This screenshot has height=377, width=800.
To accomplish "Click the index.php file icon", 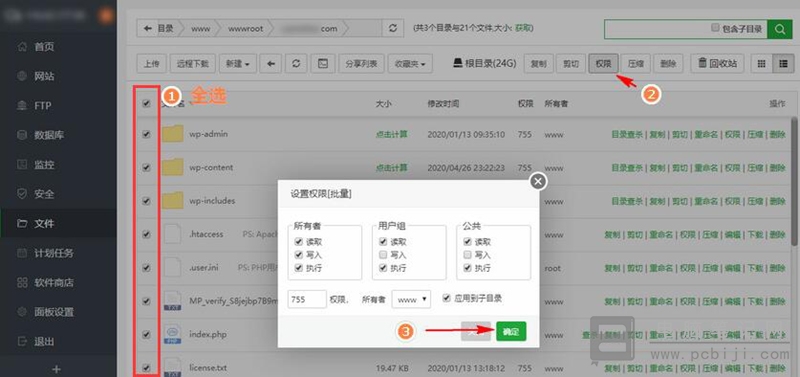I will 172,335.
